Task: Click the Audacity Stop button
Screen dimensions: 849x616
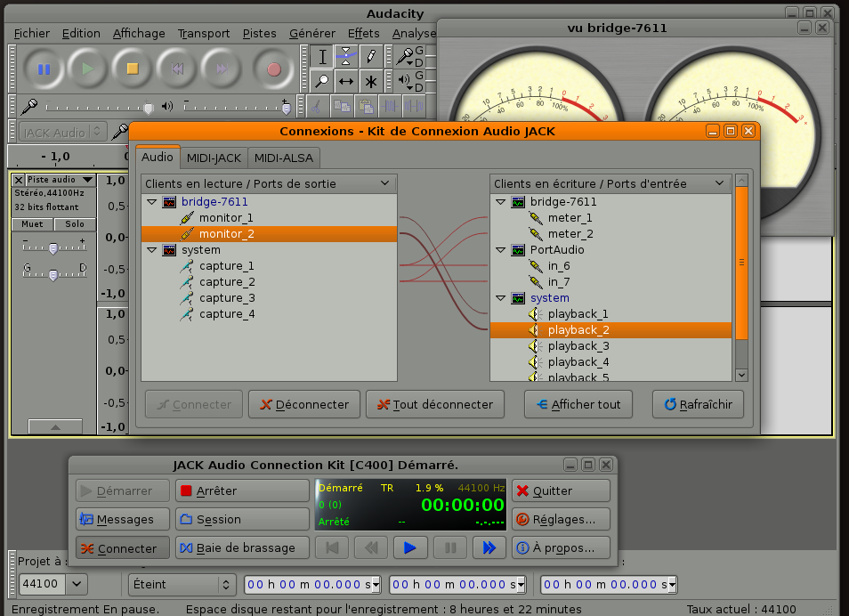Action: tap(133, 69)
